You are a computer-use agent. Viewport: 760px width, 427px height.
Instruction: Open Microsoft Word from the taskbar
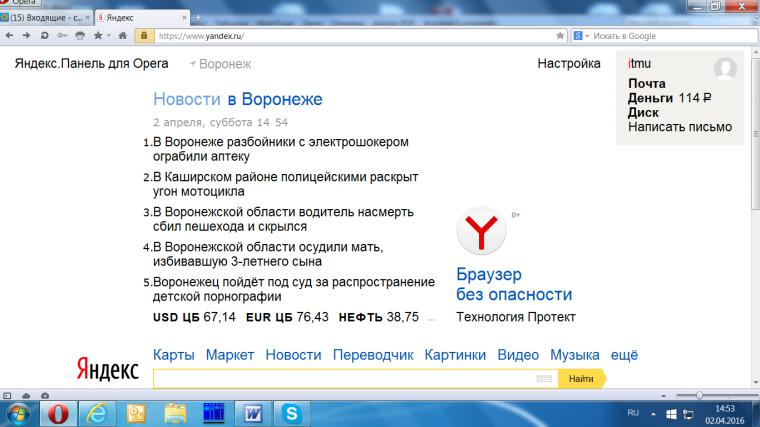coord(251,412)
